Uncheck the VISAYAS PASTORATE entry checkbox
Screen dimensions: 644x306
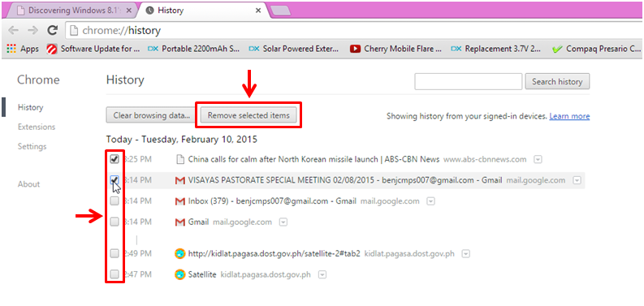(115, 180)
